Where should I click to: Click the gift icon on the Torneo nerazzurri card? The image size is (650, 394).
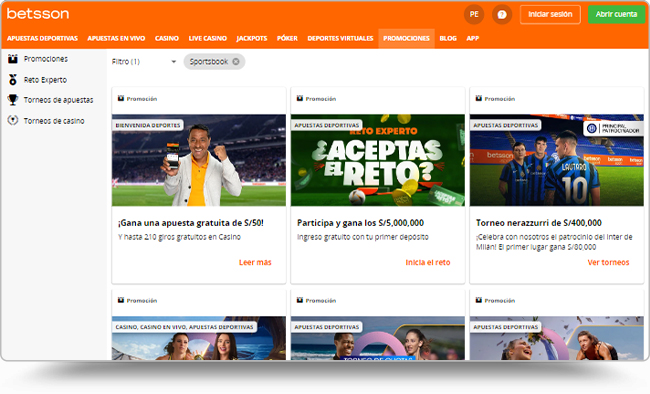point(479,98)
